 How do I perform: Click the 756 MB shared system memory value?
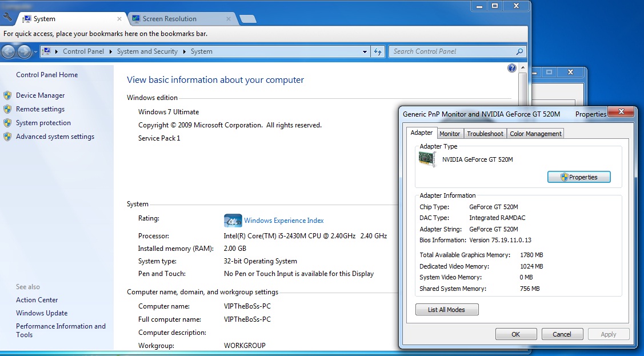click(530, 289)
